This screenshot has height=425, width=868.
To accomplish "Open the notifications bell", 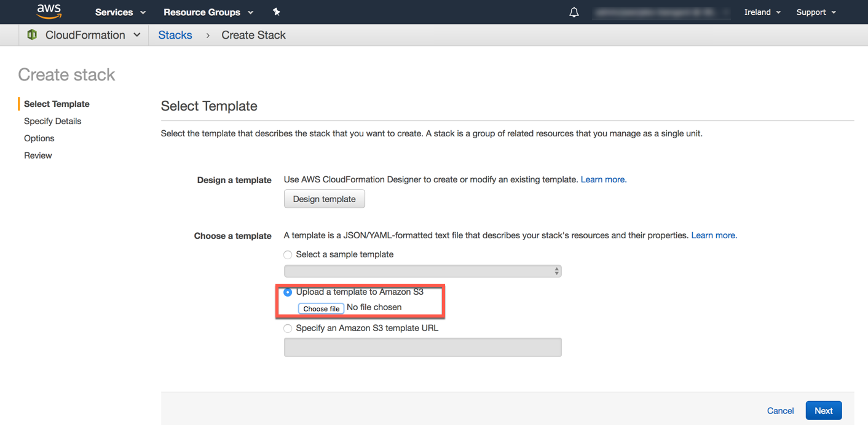I will coord(574,12).
